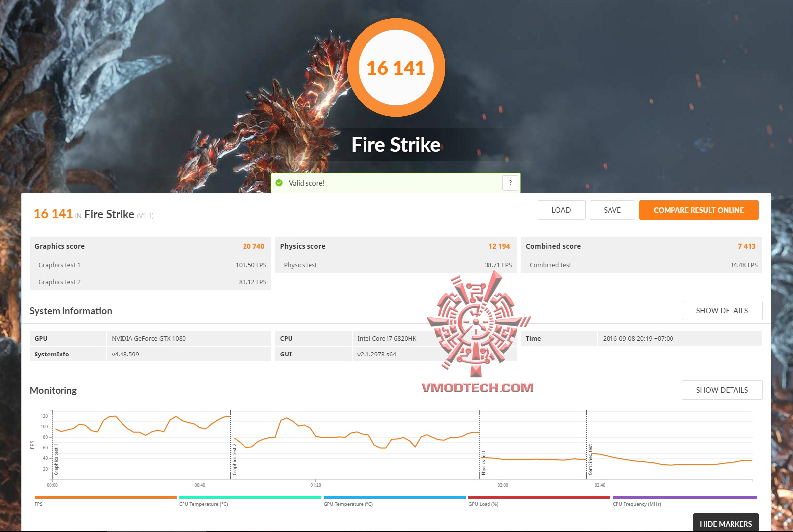Click the 16 141 score inside the orange circle
Viewport: 793px width, 532px height.
coord(396,68)
